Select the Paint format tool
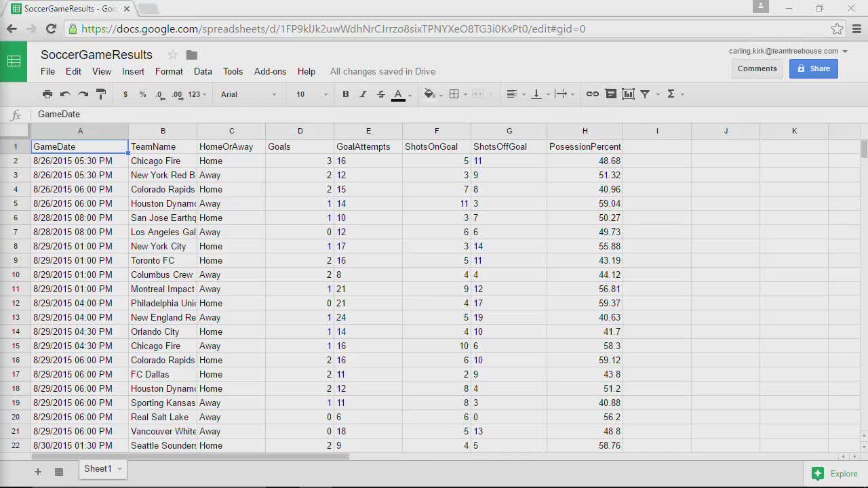This screenshot has height=488, width=868. pos(100,94)
